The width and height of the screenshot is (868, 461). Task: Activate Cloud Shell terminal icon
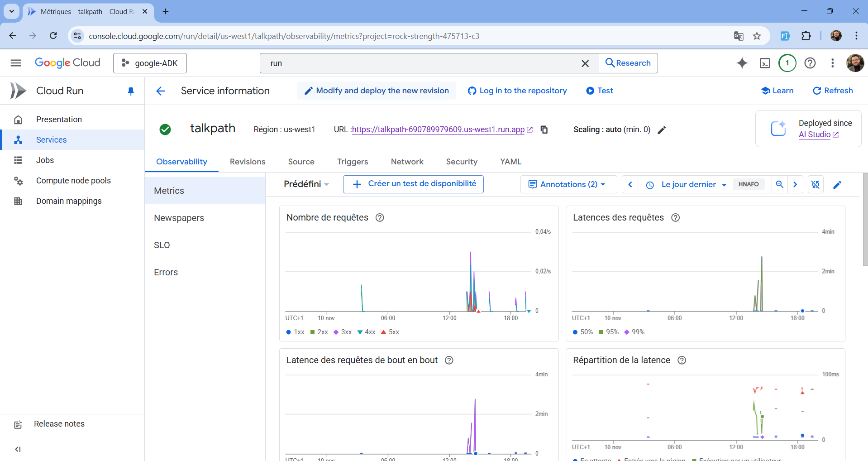[765, 63]
